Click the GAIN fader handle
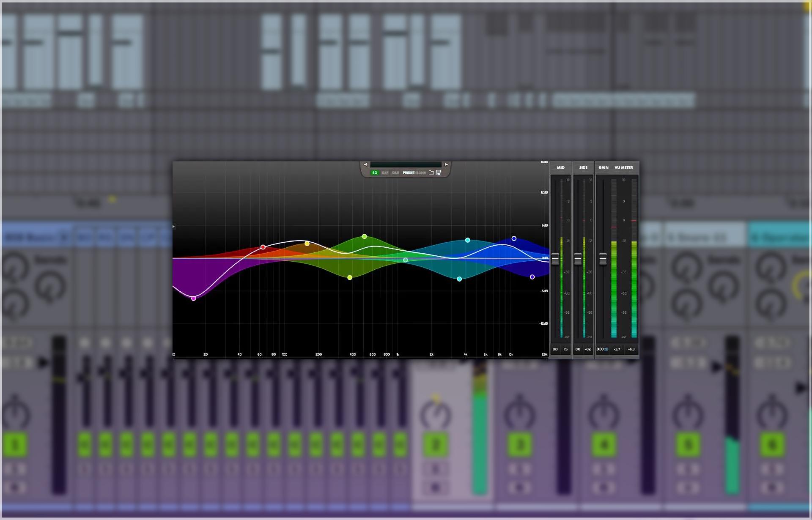Image resolution: width=812 pixels, height=520 pixels. point(603,259)
